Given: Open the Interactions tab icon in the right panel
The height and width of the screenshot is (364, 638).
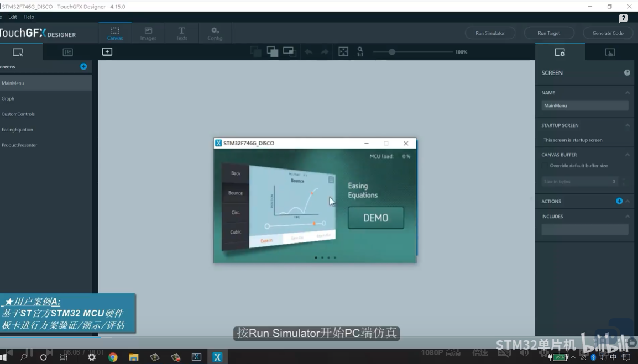Looking at the screenshot, I should (x=610, y=52).
